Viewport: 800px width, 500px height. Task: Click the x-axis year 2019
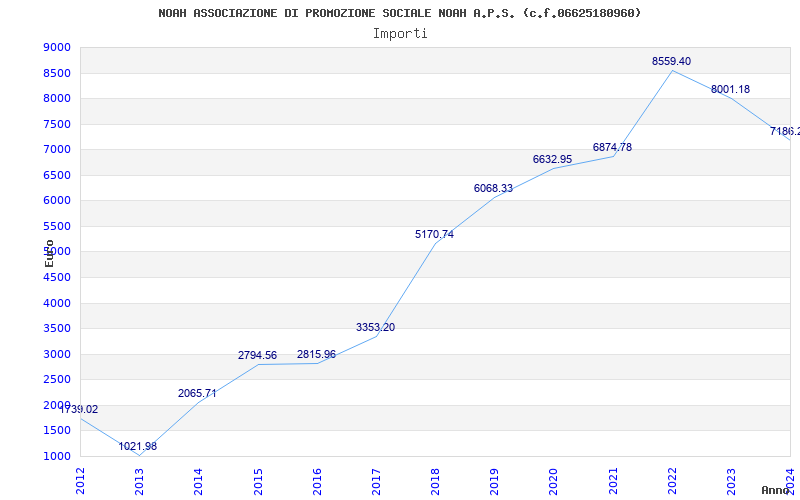(x=495, y=481)
